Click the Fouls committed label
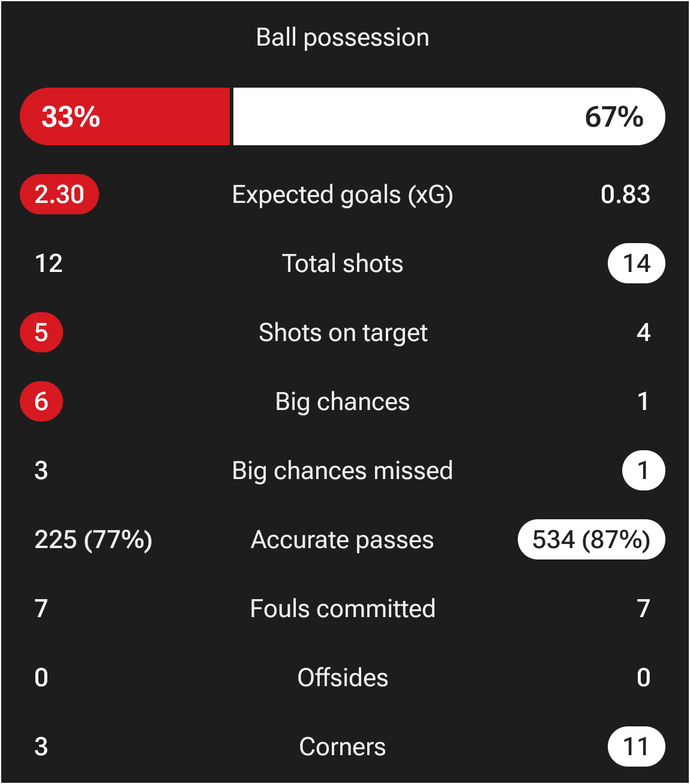This screenshot has height=784, width=690. (x=343, y=609)
